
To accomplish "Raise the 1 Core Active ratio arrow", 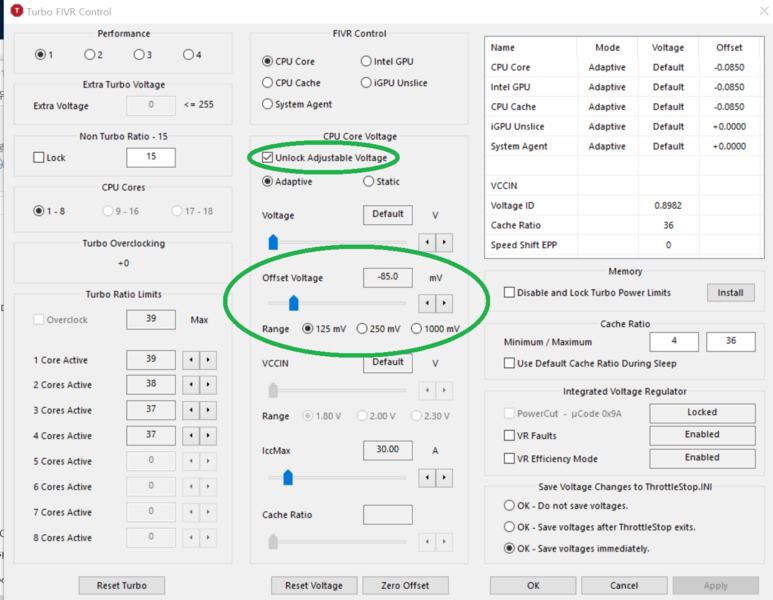I will coord(208,360).
